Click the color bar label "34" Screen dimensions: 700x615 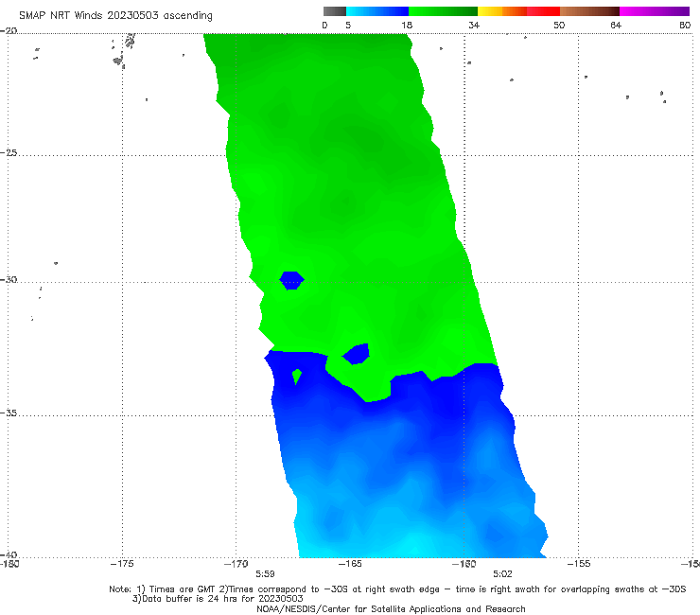point(474,25)
